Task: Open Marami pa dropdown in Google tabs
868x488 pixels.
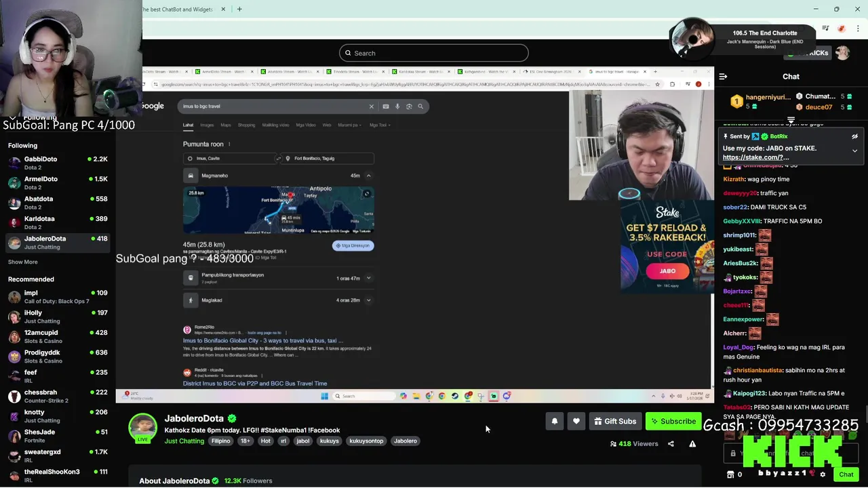Action: pyautogui.click(x=349, y=125)
